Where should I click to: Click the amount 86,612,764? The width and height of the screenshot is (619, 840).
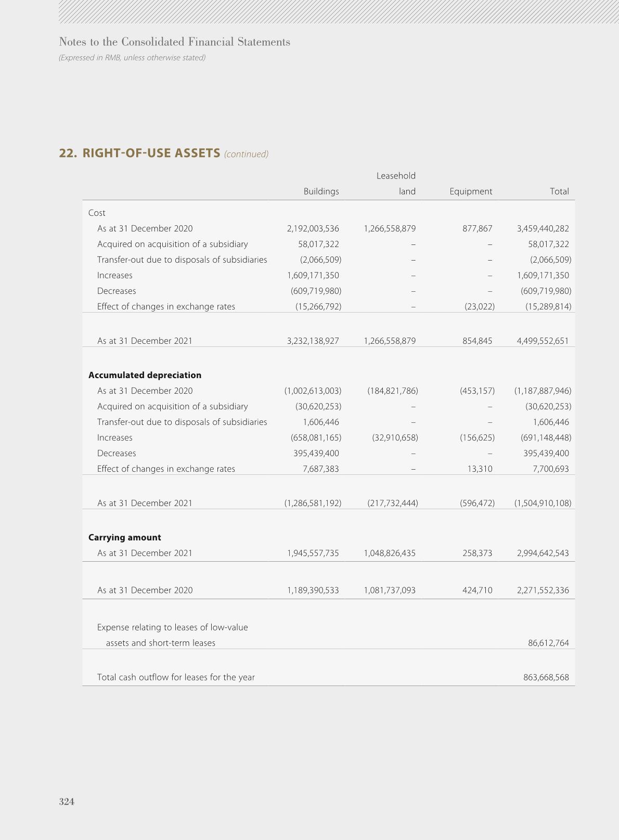[x=548, y=643]
